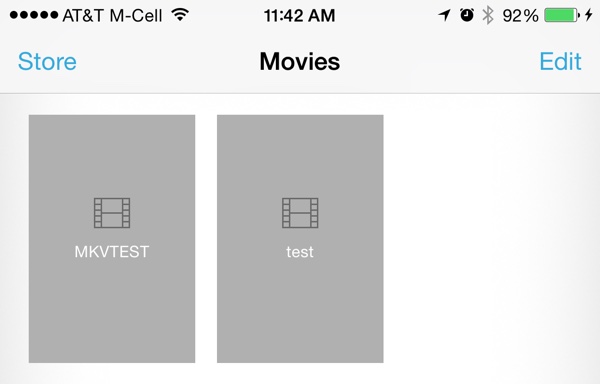Viewport: 600px width, 384px height.
Task: Tap the alarm clock status icon
Action: 467,15
